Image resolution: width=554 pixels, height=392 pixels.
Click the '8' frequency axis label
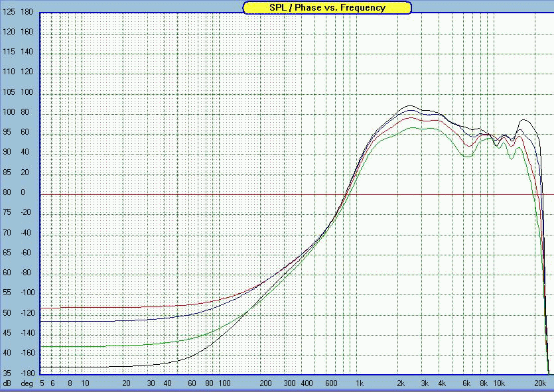click(70, 383)
